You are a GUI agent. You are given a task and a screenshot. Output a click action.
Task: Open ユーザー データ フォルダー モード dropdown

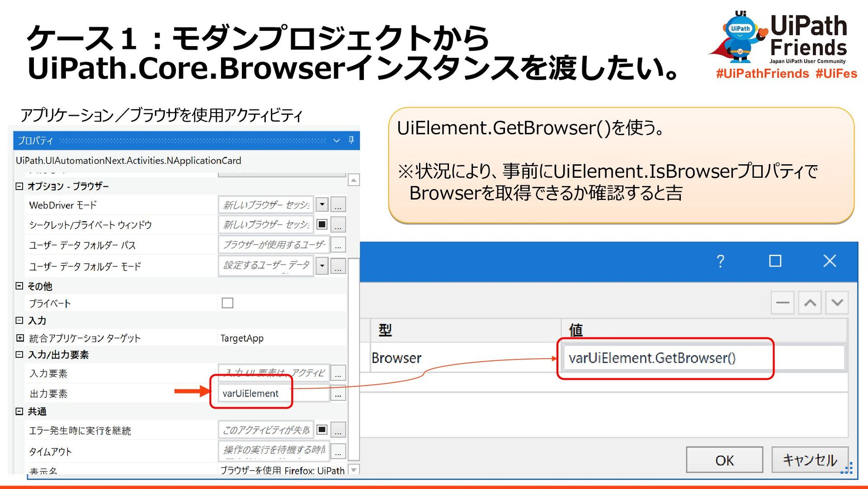[x=322, y=266]
